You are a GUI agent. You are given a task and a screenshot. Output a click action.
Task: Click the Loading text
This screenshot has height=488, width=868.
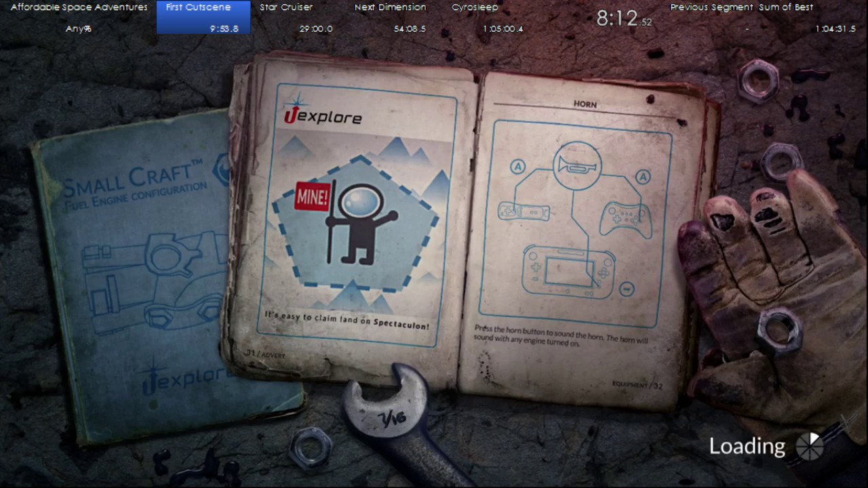(747, 446)
